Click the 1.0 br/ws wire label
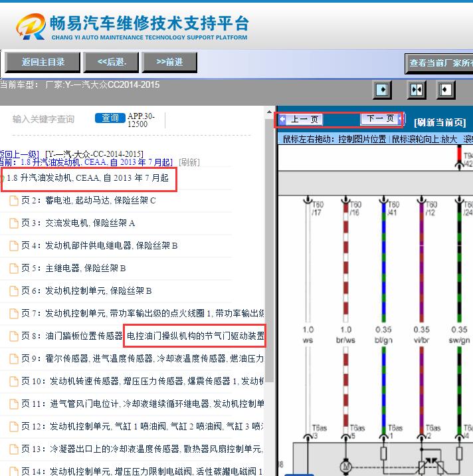The image size is (473, 476). point(345,335)
